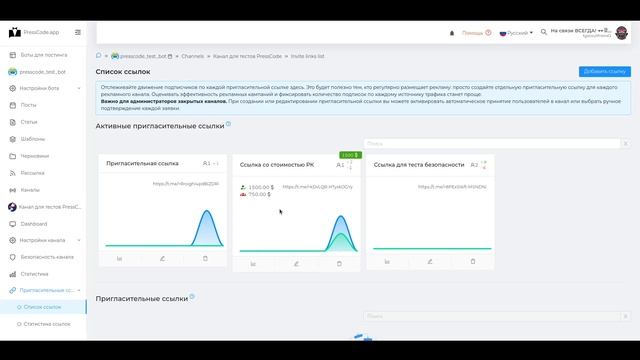Clear the active links search field
This screenshot has height=360, width=640.
pyautogui.click(x=625, y=144)
